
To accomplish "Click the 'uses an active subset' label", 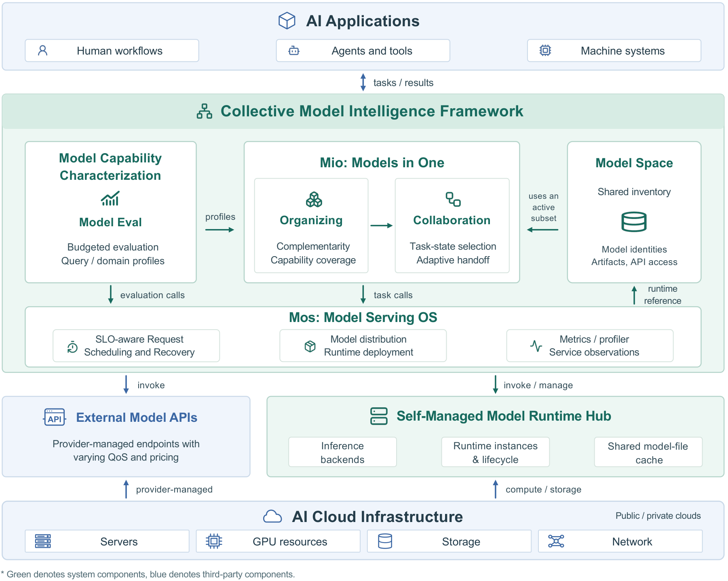I will click(543, 207).
